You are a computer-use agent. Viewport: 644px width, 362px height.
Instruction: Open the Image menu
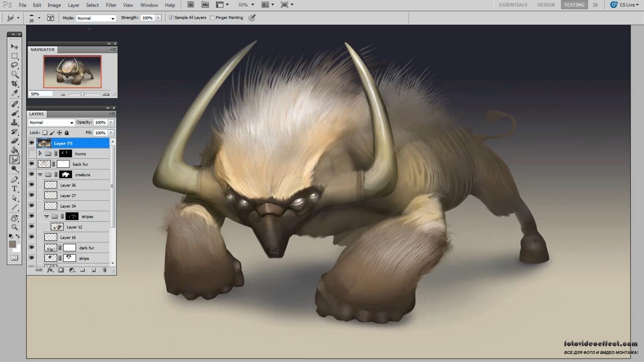pyautogui.click(x=54, y=5)
